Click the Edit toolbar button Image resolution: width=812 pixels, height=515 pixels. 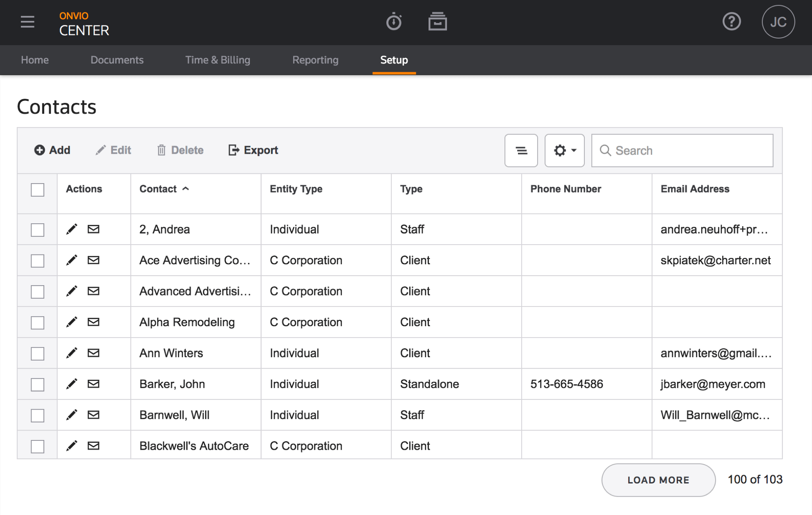(x=113, y=150)
